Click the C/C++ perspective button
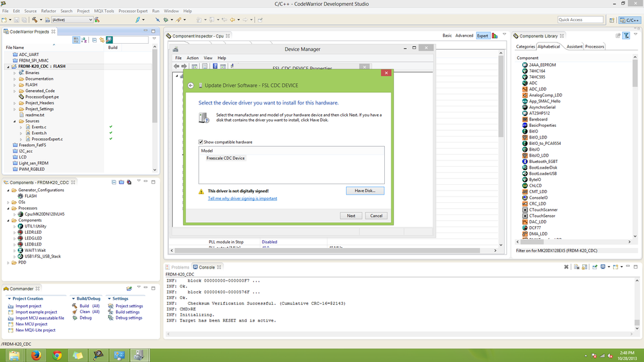 pyautogui.click(x=629, y=20)
